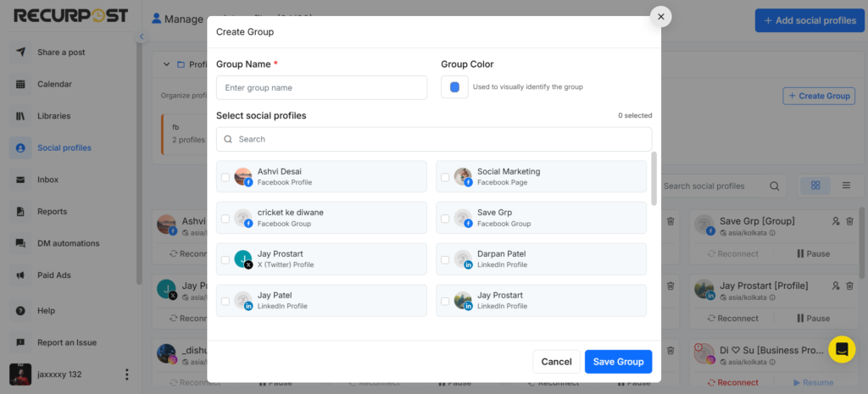Tick the cricket ke diwane checkbox
The width and height of the screenshot is (868, 394).
[225, 219]
